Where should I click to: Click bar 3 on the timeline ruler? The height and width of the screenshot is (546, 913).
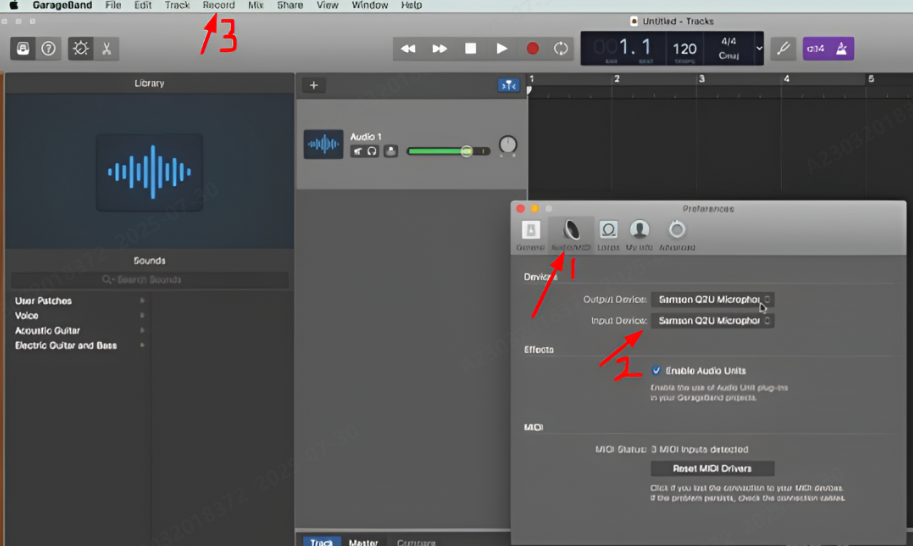tap(702, 79)
